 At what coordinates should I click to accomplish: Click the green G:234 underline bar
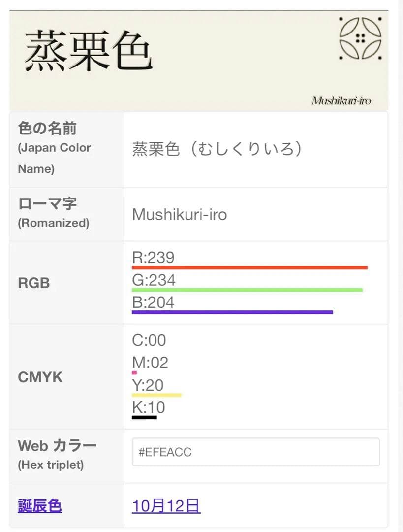pos(247,290)
